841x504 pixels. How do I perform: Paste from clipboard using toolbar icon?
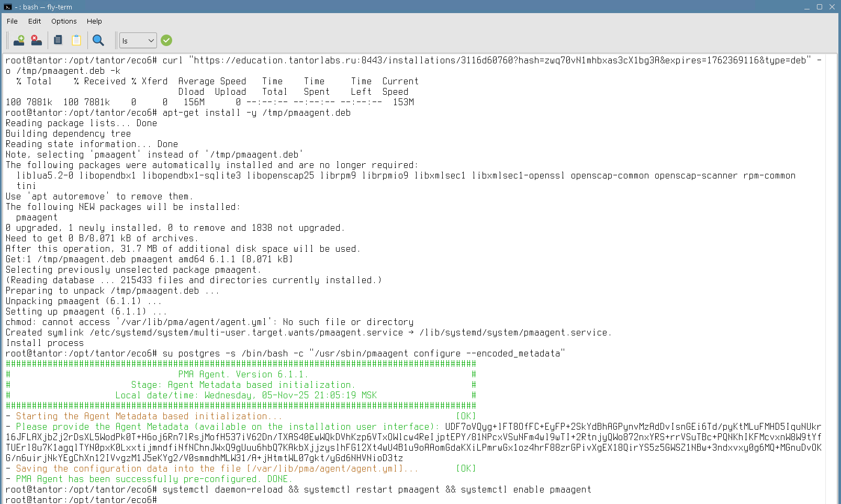(76, 40)
